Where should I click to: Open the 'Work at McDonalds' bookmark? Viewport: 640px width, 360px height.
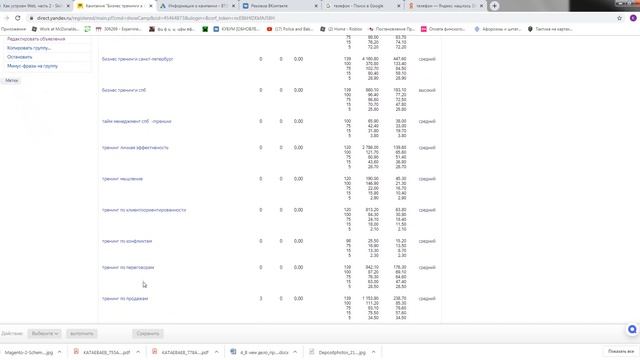pyautogui.click(x=55, y=29)
